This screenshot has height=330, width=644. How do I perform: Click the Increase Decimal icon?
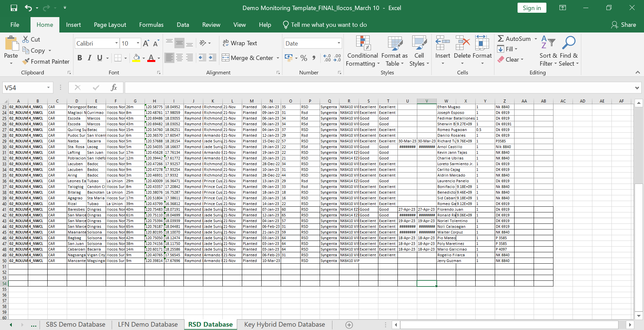tap(327, 58)
